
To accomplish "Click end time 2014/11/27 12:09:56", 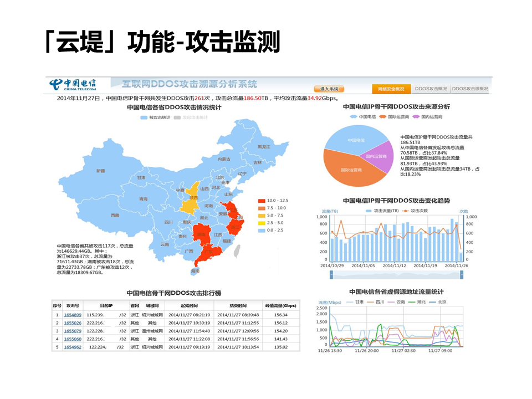I will click(238, 331).
